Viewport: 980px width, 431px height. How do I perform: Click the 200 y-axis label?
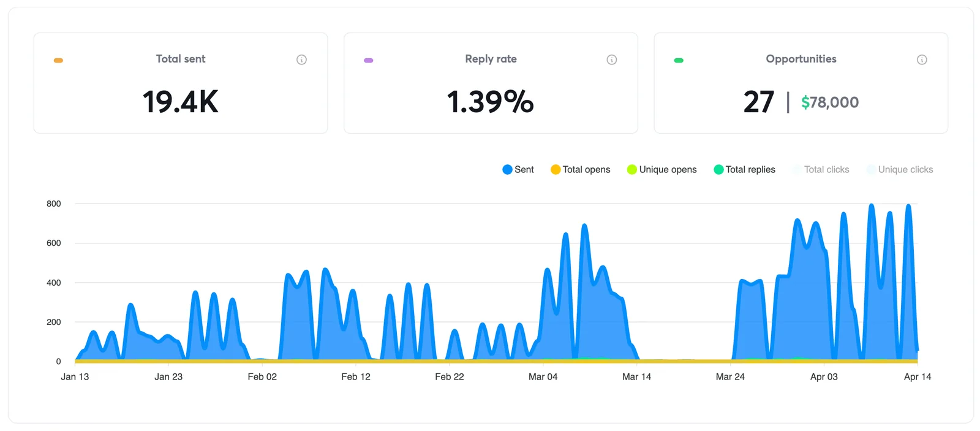coord(54,322)
